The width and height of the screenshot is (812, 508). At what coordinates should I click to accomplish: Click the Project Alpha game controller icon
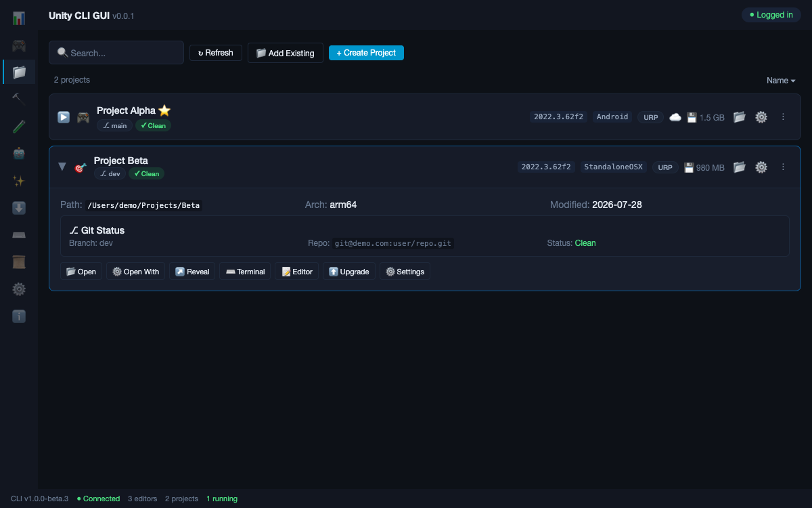[83, 117]
